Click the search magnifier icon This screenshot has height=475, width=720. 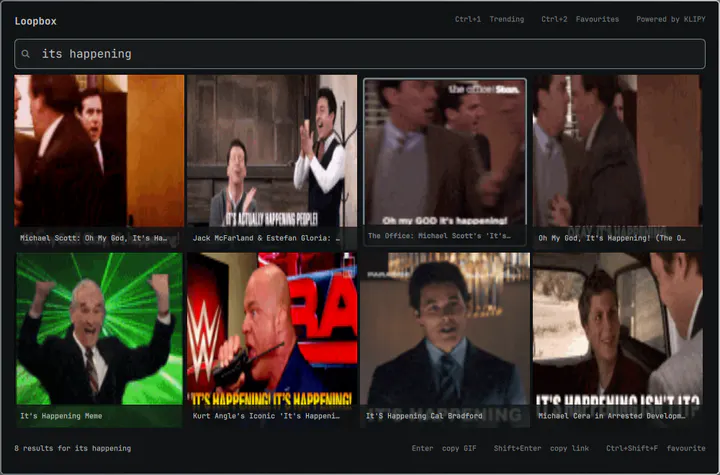pos(26,54)
